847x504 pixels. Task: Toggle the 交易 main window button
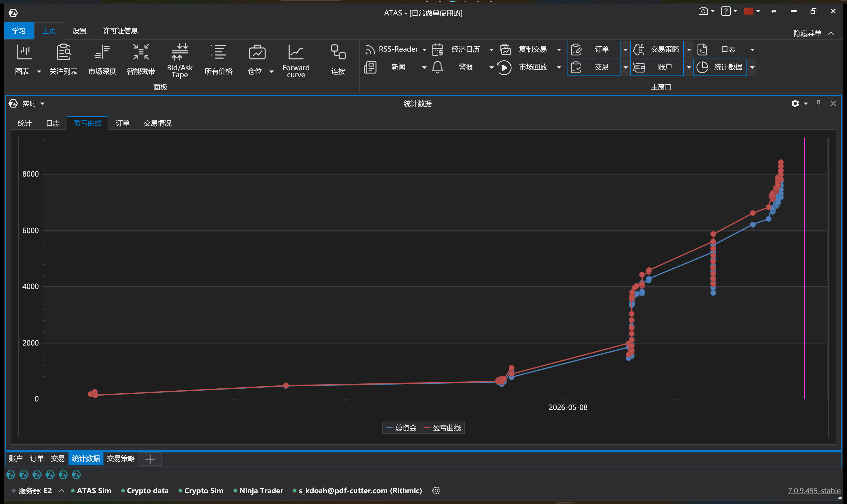point(593,67)
